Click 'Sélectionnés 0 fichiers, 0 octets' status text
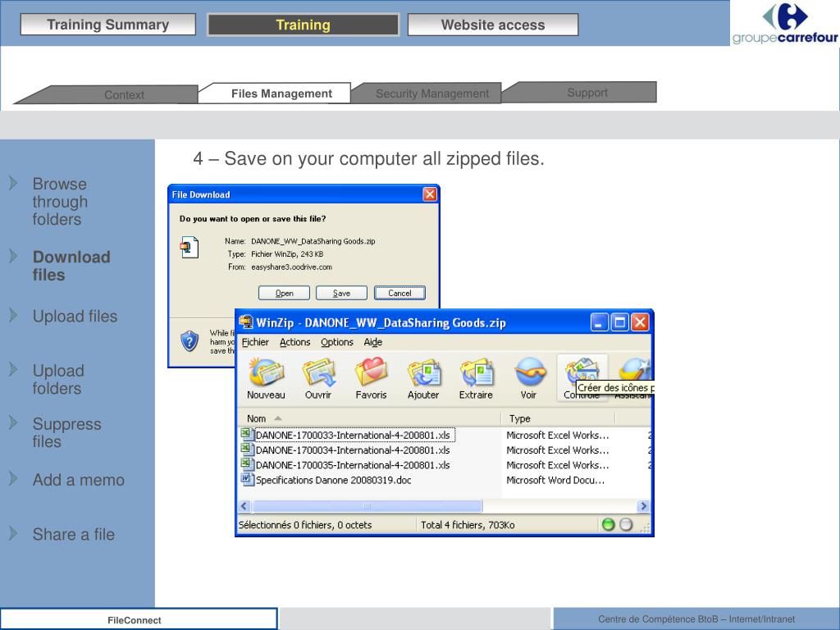 (305, 525)
